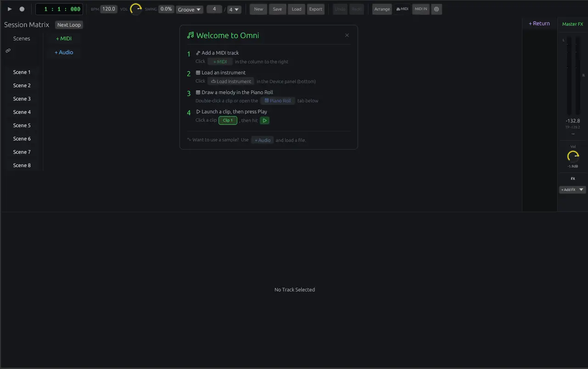Add a return track with +Return

pyautogui.click(x=539, y=23)
